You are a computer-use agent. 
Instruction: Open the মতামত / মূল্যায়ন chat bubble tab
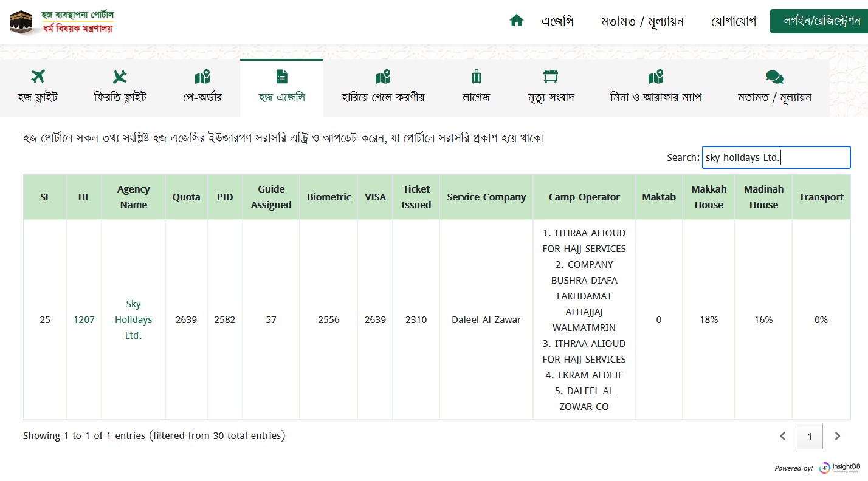click(x=774, y=87)
